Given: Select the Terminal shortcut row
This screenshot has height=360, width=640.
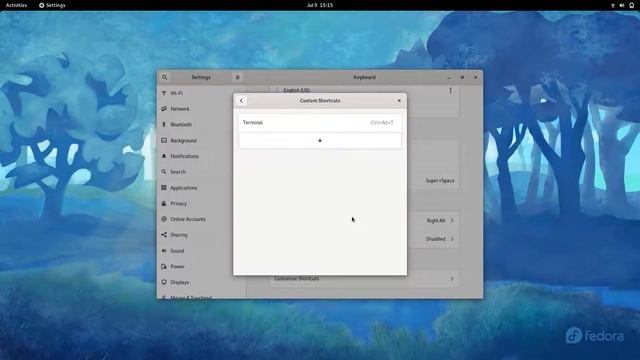Looking at the screenshot, I should (320, 122).
